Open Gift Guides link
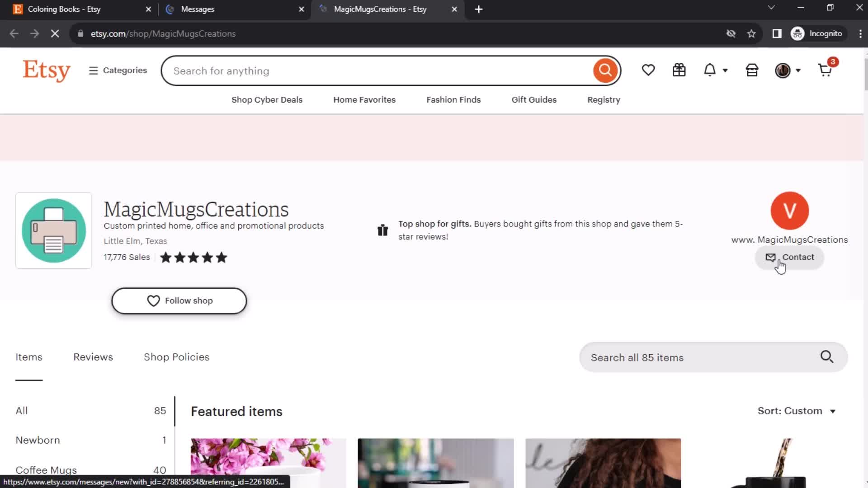Viewport: 868px width, 488px height. tap(534, 100)
